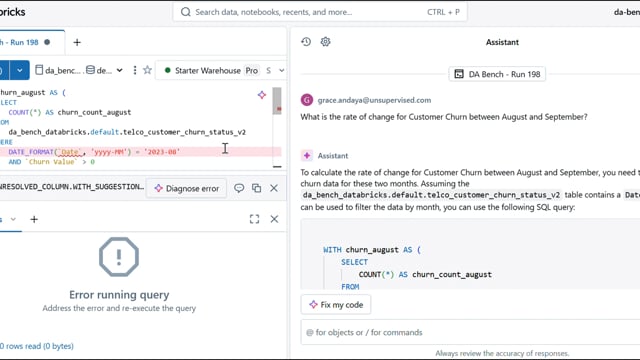Screen dimensions: 640x360
Task: Click the DA Bench - Run 198 chip
Action: 497,74
